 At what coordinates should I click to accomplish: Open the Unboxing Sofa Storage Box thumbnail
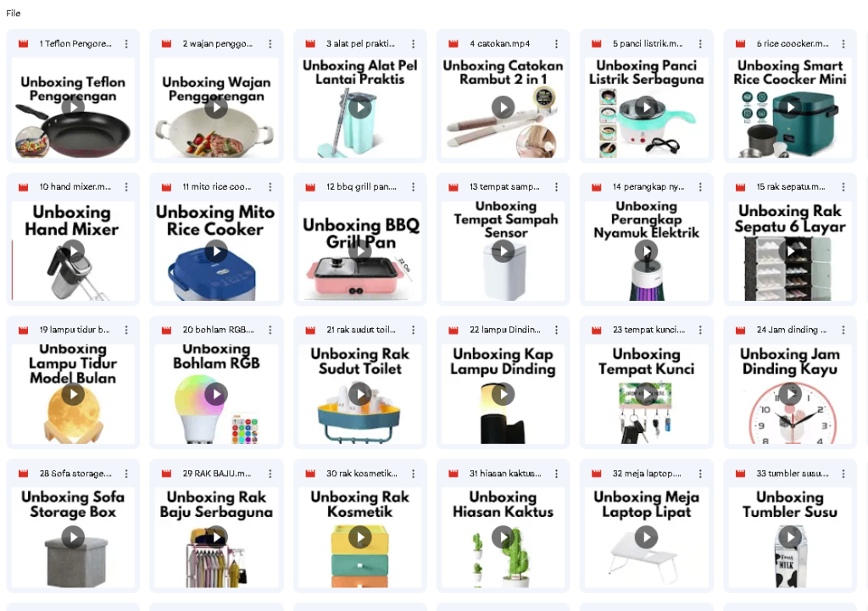tap(73, 537)
